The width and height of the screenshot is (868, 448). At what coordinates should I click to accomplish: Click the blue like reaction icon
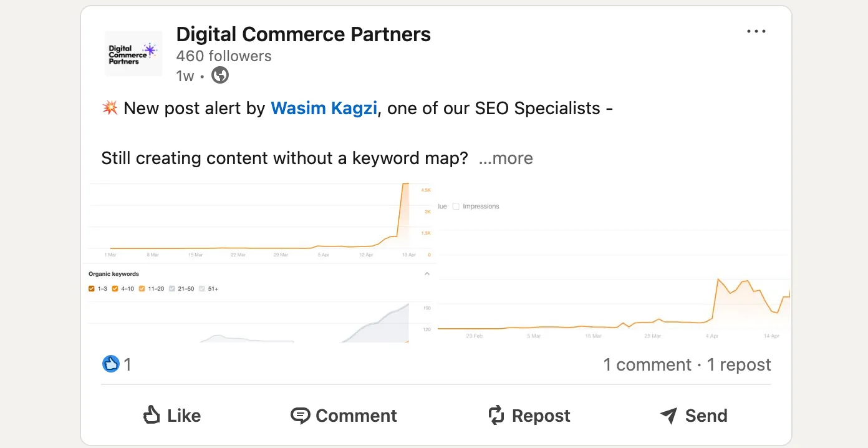click(x=110, y=364)
